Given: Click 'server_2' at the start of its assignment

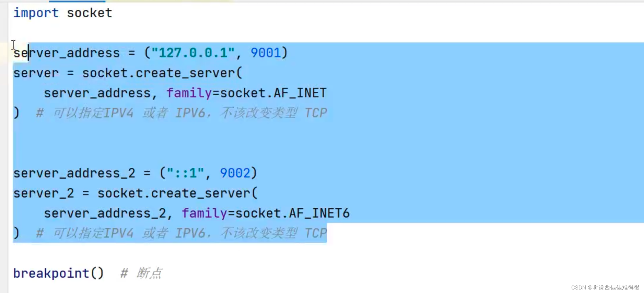Looking at the screenshot, I should pyautogui.click(x=44, y=193).
